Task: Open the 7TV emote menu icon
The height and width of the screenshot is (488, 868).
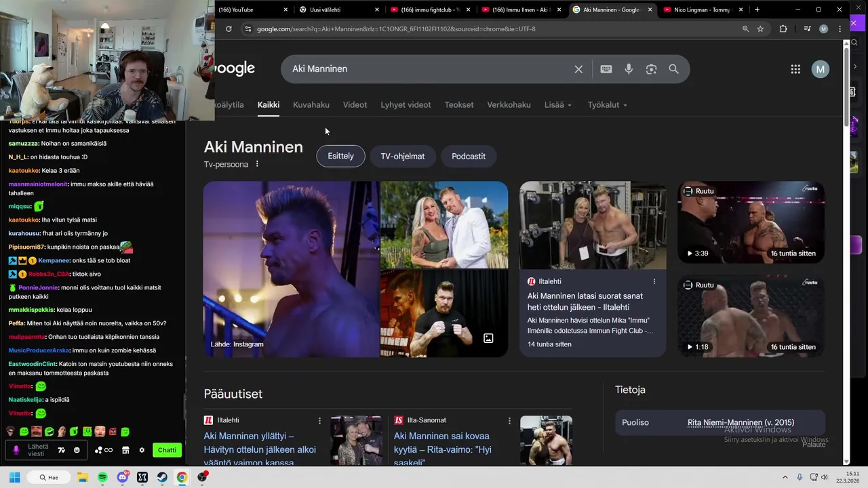Action: point(61,450)
